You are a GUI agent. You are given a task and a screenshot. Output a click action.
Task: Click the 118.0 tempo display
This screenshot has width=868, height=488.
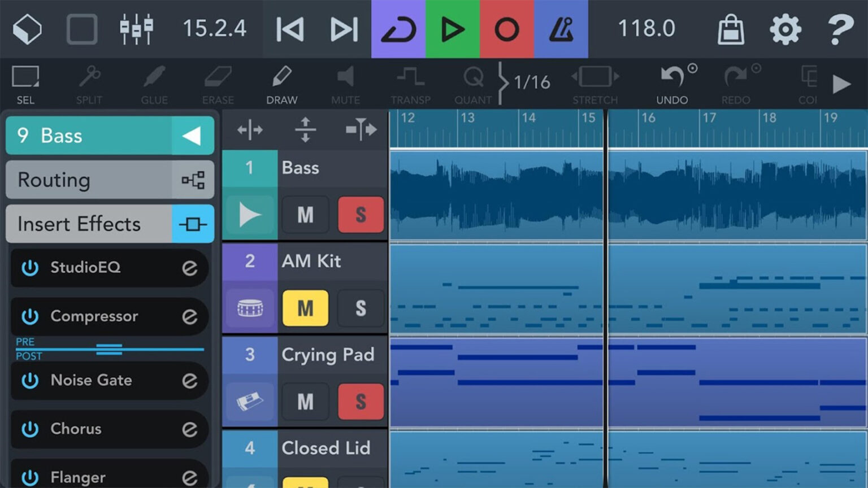point(646,28)
